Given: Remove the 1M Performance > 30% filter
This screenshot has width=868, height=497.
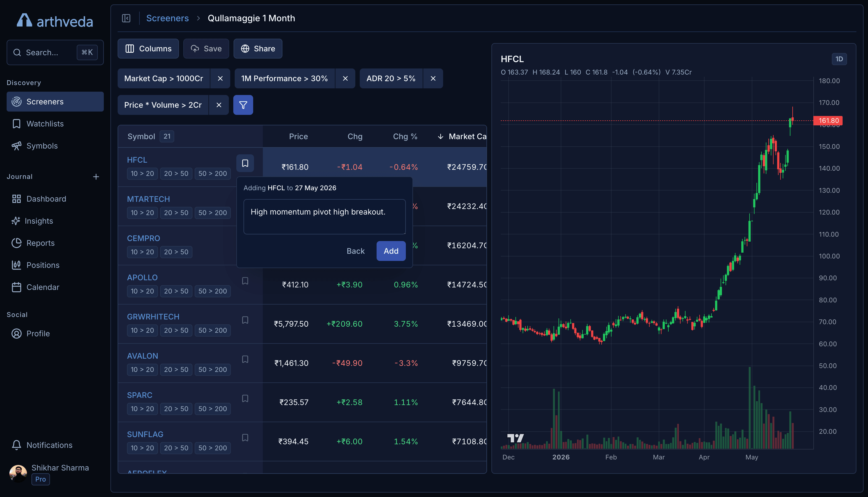Looking at the screenshot, I should click(x=345, y=78).
